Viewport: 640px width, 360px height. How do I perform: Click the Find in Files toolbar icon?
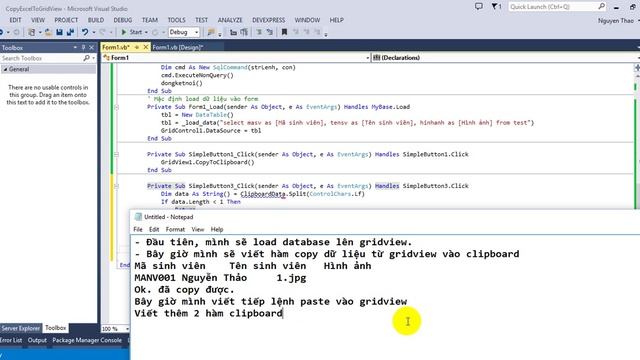pyautogui.click(x=211, y=32)
